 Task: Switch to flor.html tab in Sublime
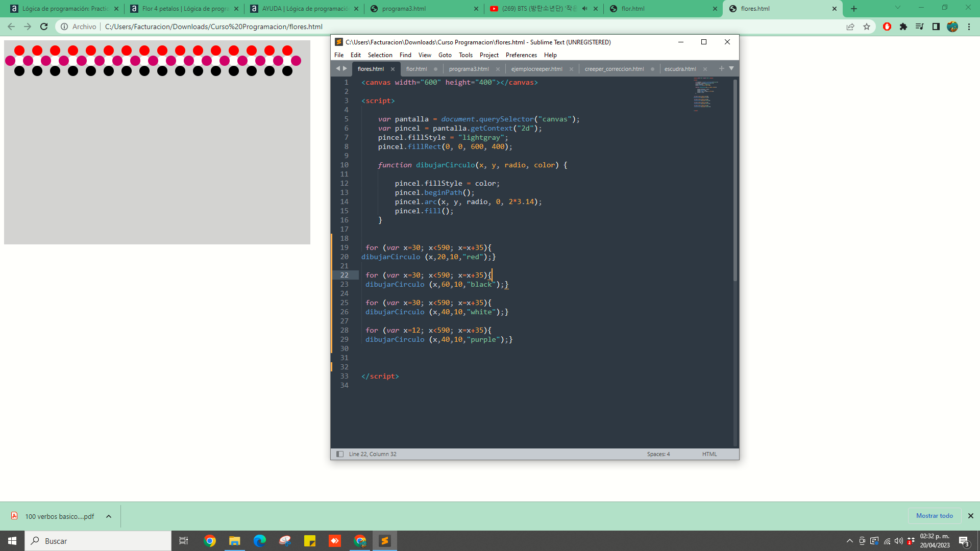click(x=416, y=69)
